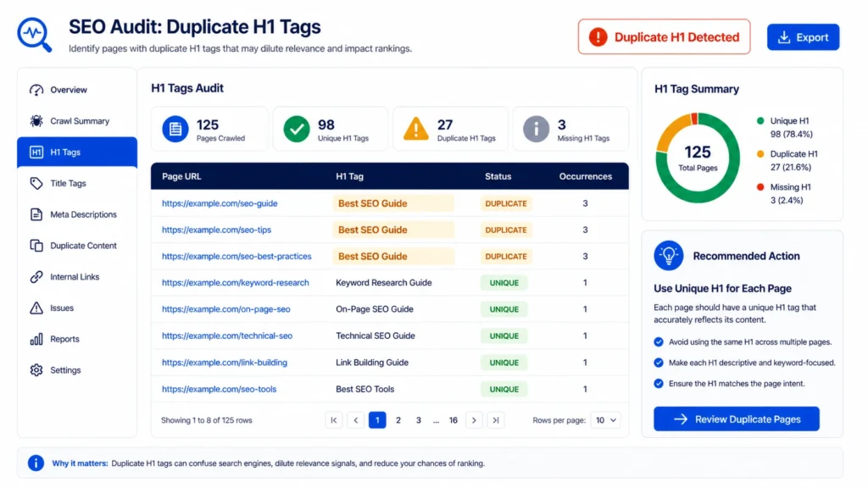Viewport: 868px width, 488px height.
Task: Click the lightbulb Recommended Action icon
Action: 669,256
